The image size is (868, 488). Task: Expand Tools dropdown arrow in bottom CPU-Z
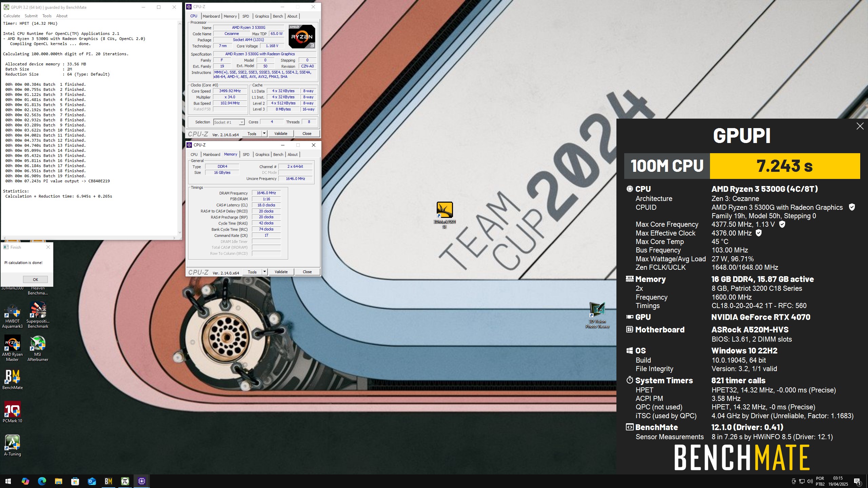264,272
